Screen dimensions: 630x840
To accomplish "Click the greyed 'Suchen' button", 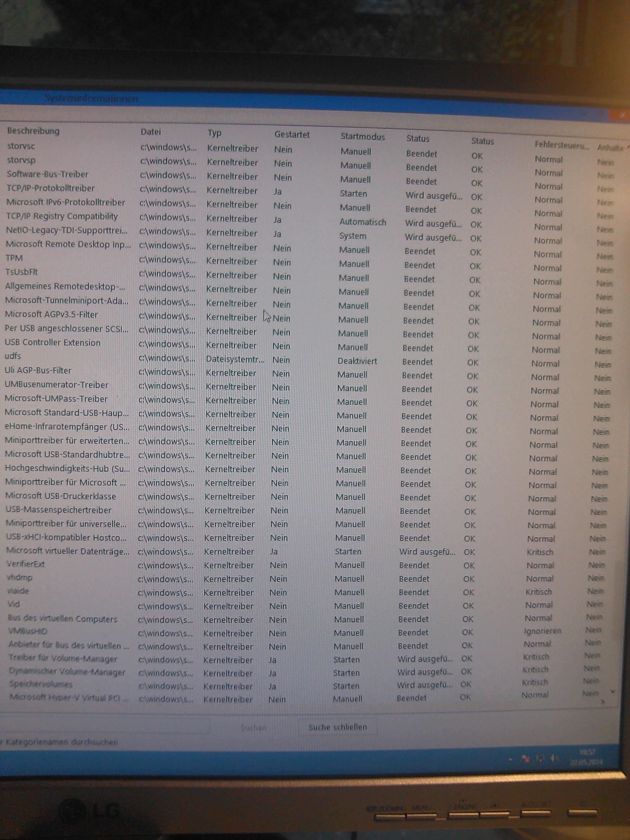I will [x=253, y=728].
